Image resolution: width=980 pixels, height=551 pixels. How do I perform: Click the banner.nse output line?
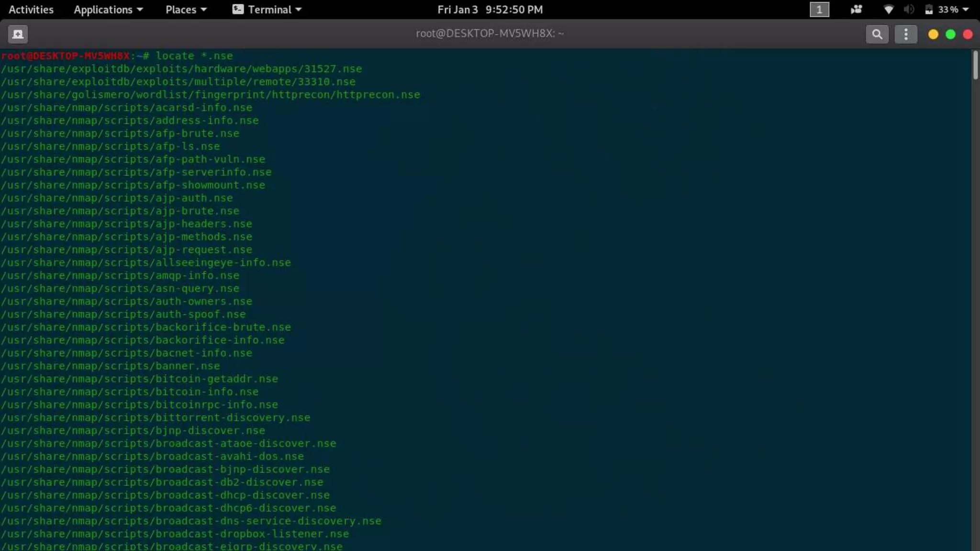pos(111,366)
